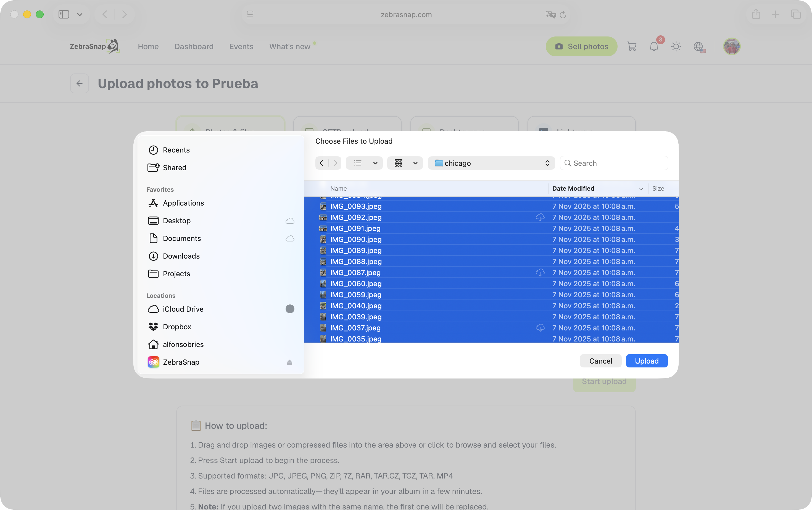
Task: Click the Upload button
Action: point(647,361)
